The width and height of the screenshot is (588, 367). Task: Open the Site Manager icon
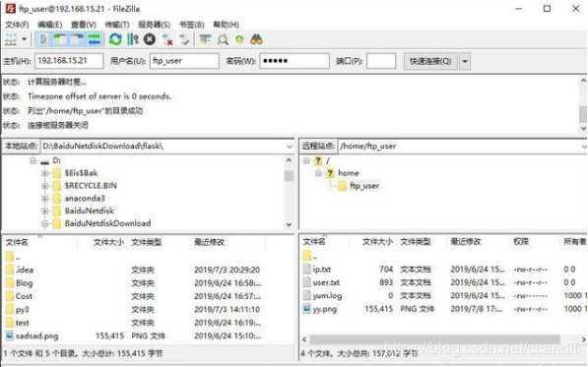click(x=11, y=39)
